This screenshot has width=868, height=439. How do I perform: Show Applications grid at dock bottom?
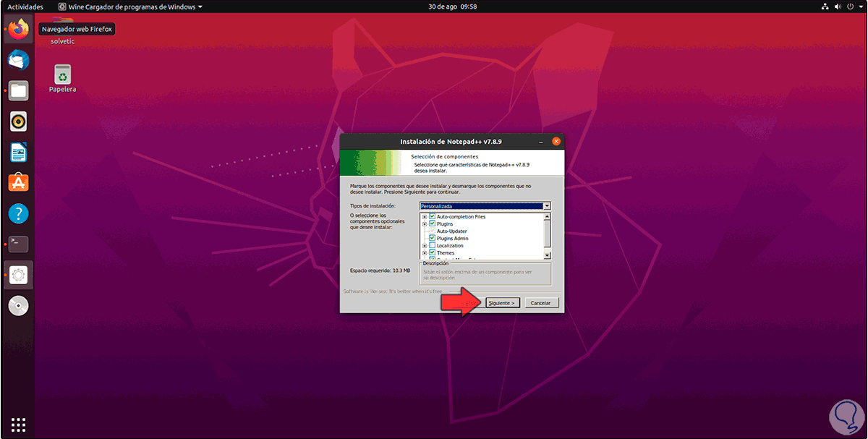coord(19,425)
